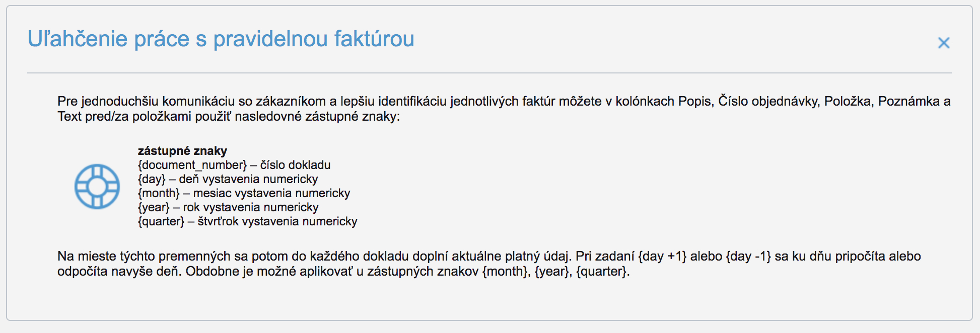
Task: Click "{month}," in the final sentence
Action: 506,272
